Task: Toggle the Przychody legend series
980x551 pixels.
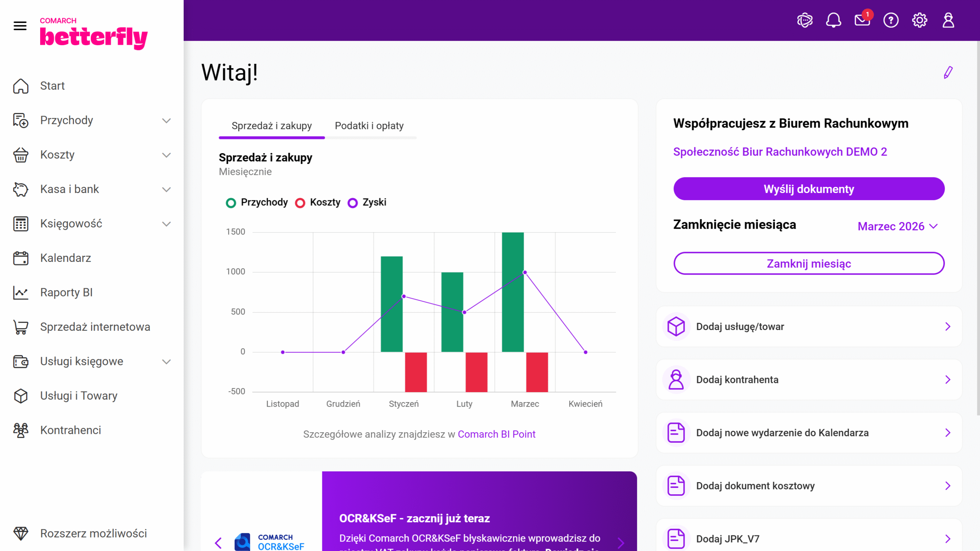Action: 257,202
